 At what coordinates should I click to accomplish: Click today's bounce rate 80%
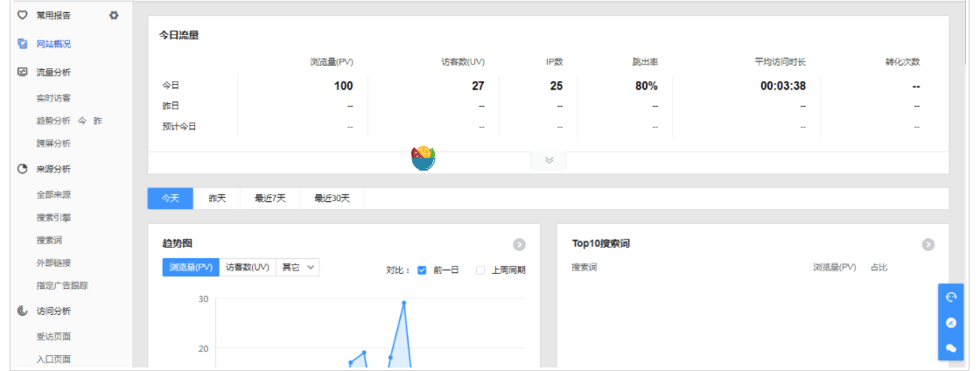click(647, 87)
